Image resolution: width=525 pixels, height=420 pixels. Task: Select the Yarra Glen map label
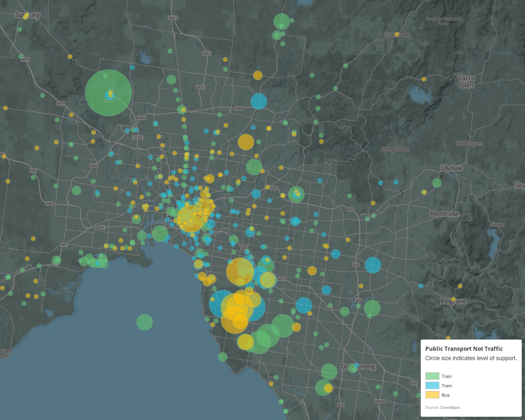[x=467, y=81]
